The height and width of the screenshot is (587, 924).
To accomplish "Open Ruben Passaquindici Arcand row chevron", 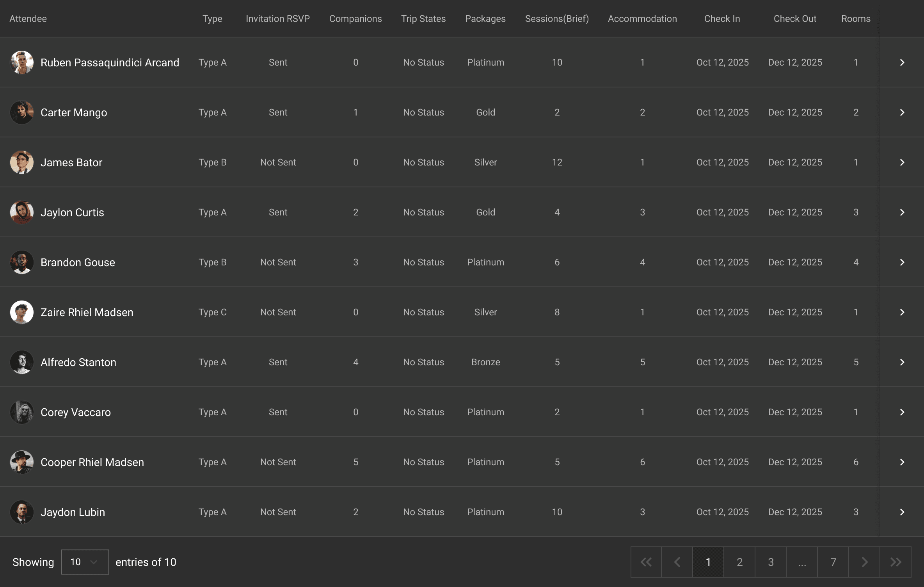I will point(902,62).
